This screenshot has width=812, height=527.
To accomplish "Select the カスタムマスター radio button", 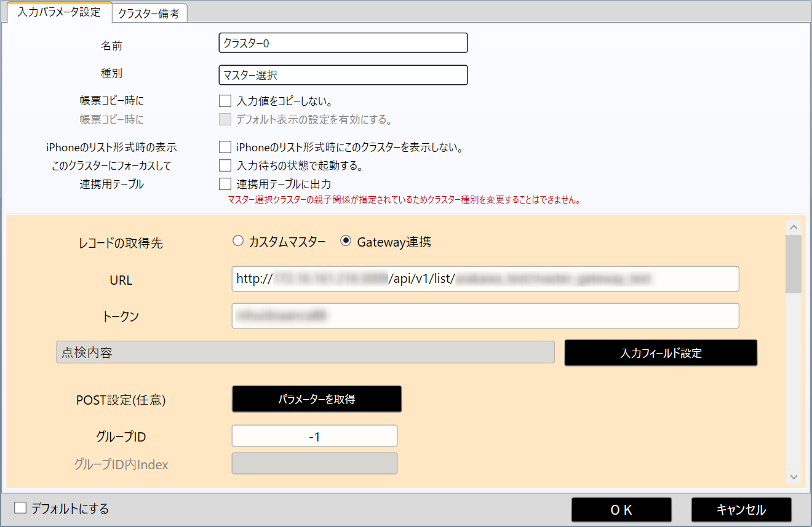I will pyautogui.click(x=238, y=242).
